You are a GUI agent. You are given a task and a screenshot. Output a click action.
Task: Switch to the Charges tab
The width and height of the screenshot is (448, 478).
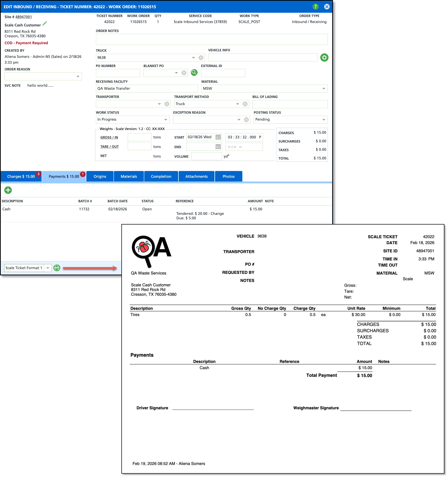[x=21, y=176]
